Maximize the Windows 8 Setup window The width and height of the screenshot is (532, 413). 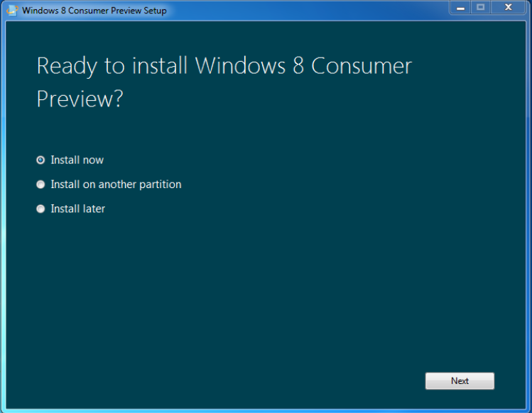coord(481,8)
